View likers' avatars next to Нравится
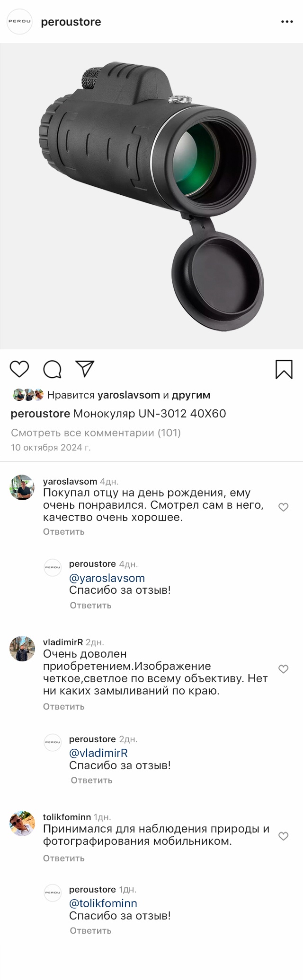 click(28, 395)
